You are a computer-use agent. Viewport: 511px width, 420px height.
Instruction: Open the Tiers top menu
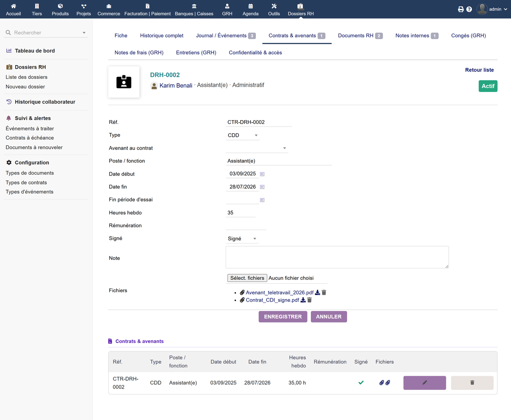pos(37,9)
